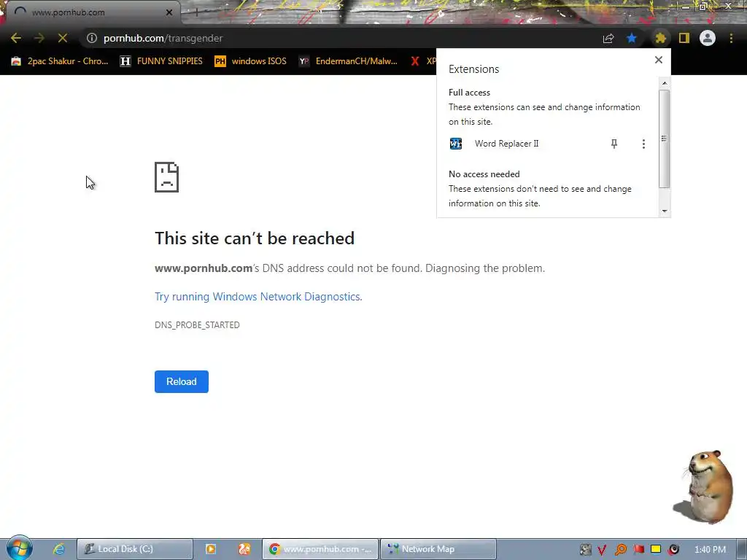The image size is (747, 560).
Task: Stop the page loading with the X button
Action: 63,38
